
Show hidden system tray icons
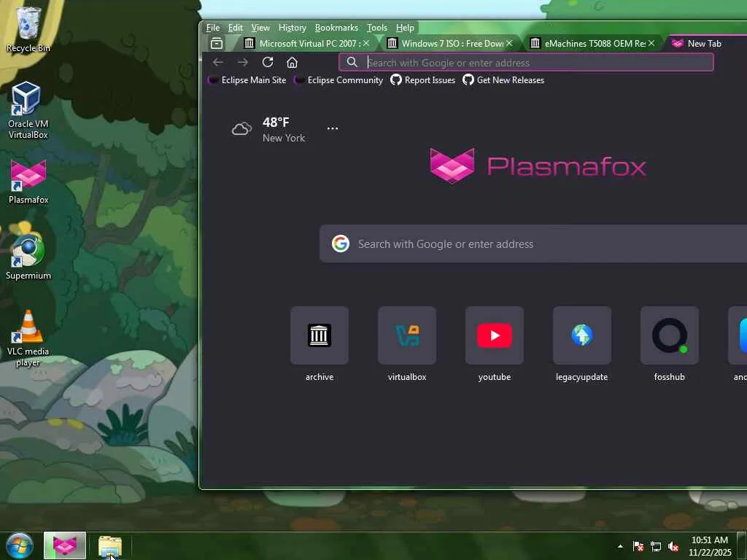point(620,546)
